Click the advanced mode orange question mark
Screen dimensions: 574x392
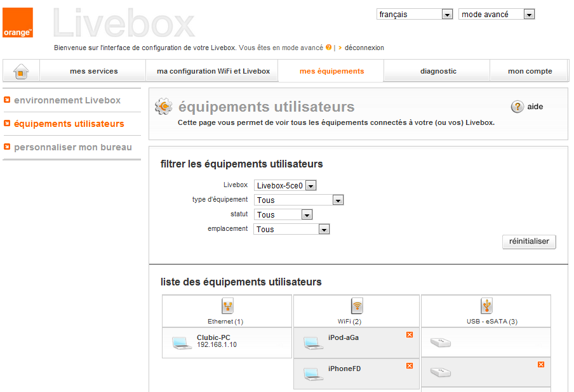[328, 47]
